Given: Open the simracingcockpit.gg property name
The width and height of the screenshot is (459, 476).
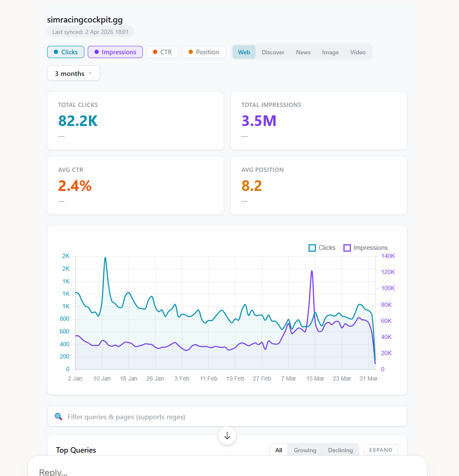Looking at the screenshot, I should (84, 20).
